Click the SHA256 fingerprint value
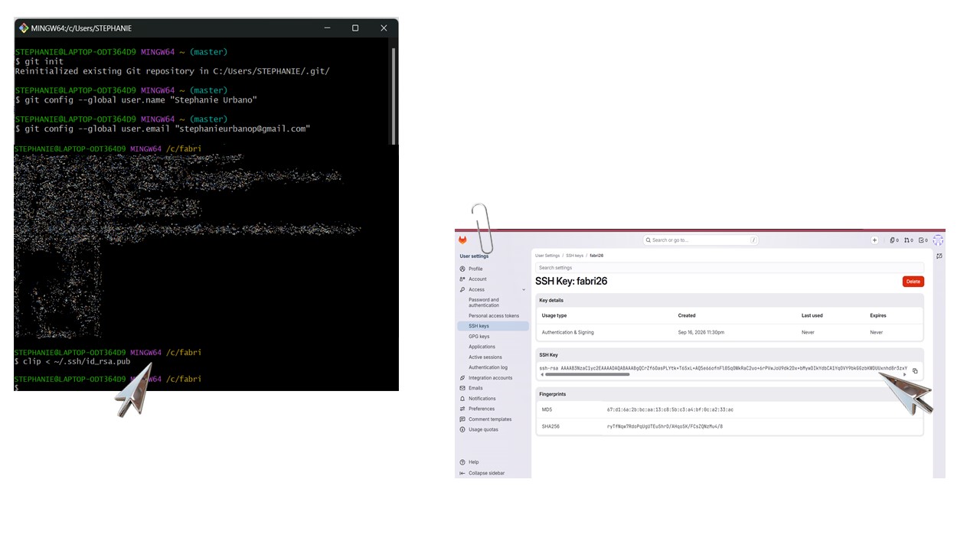Screen dimensions: 980x551 click(665, 426)
